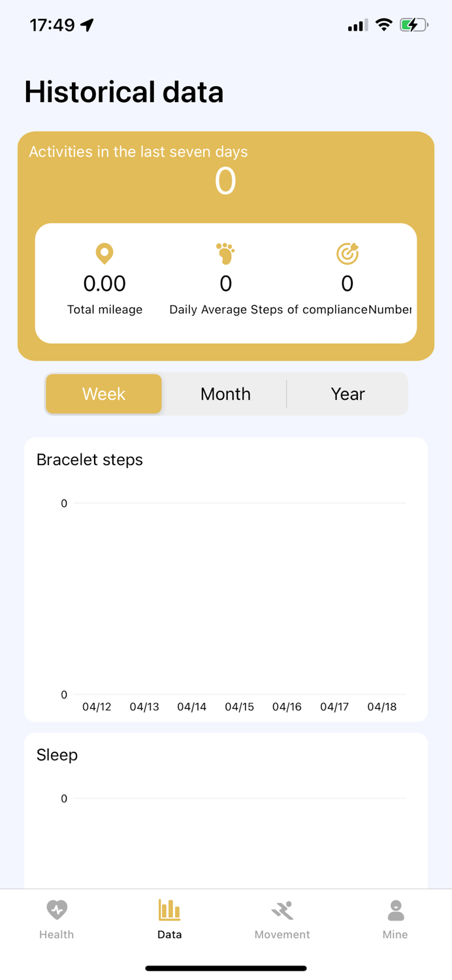Tap the Wi-Fi icon in status bar
Image resolution: width=452 pixels, height=980 pixels.
point(383,25)
